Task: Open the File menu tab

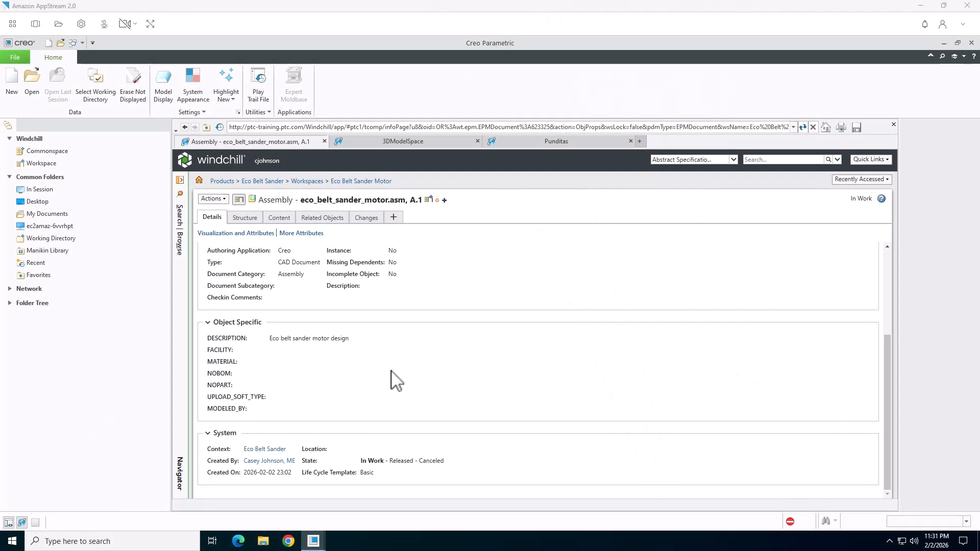Action: [x=15, y=57]
